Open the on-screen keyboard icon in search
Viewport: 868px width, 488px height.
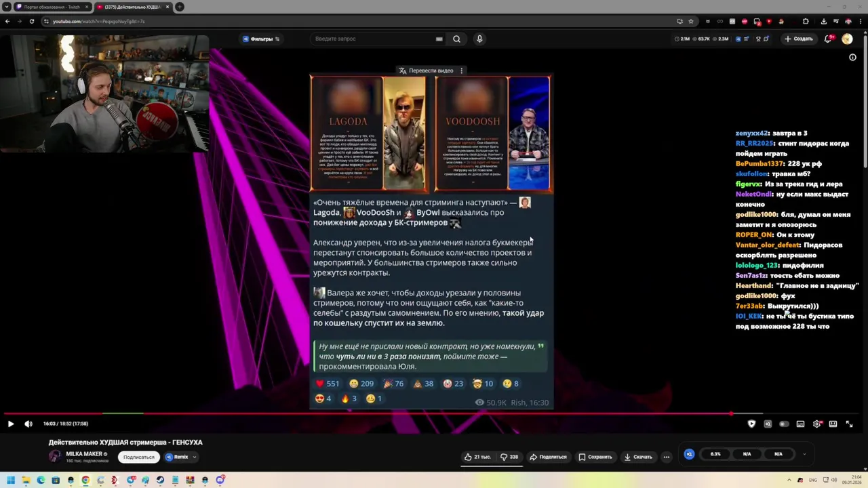click(439, 39)
